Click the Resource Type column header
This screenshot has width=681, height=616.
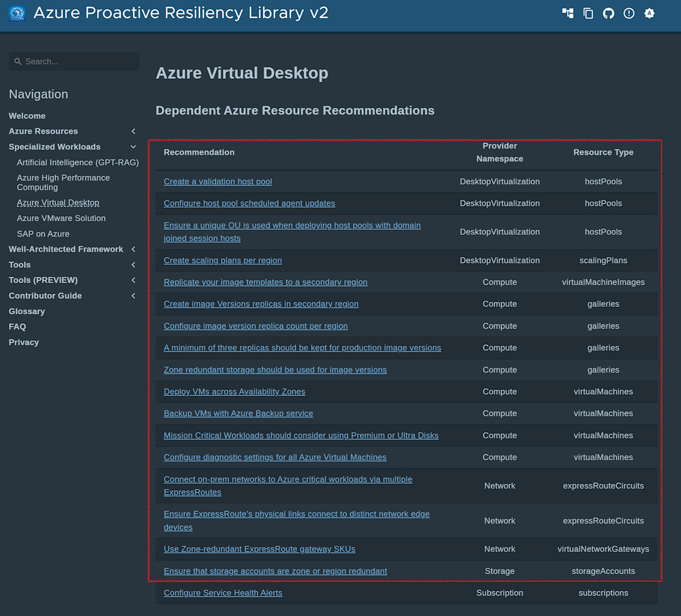(x=603, y=152)
